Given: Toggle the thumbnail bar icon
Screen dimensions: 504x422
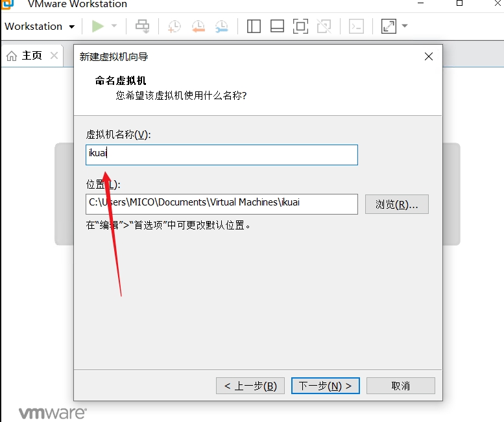Looking at the screenshot, I should point(277,27).
